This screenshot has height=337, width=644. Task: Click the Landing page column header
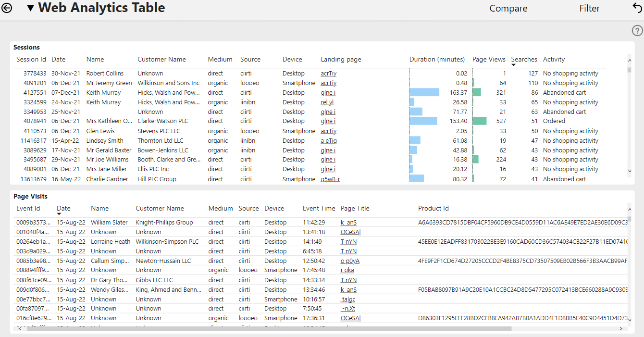341,59
